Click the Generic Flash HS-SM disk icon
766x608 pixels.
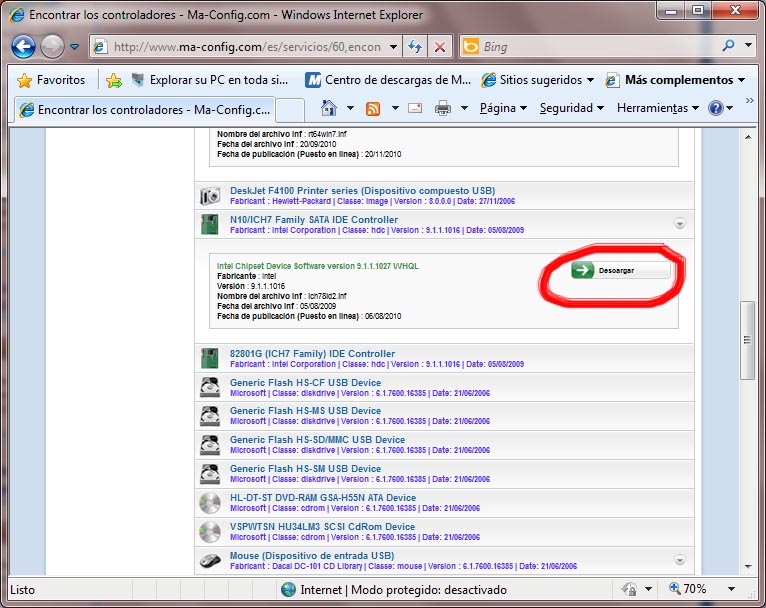click(x=210, y=474)
